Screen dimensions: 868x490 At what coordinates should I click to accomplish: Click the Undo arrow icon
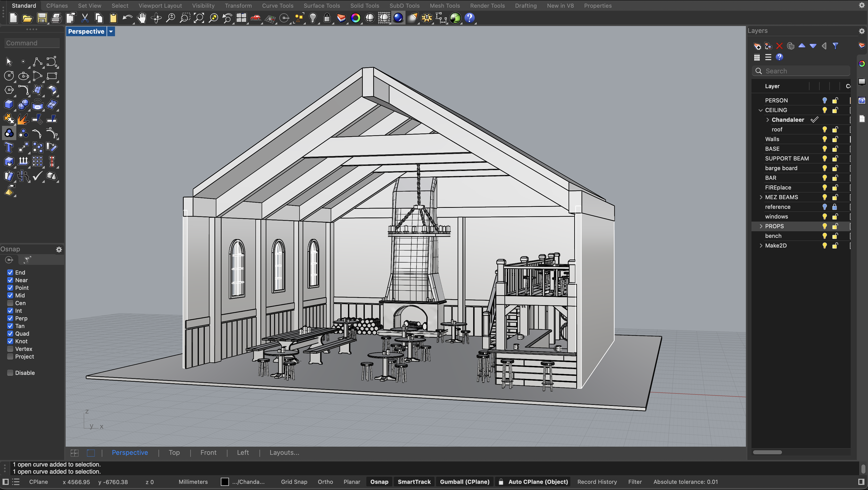(x=127, y=18)
